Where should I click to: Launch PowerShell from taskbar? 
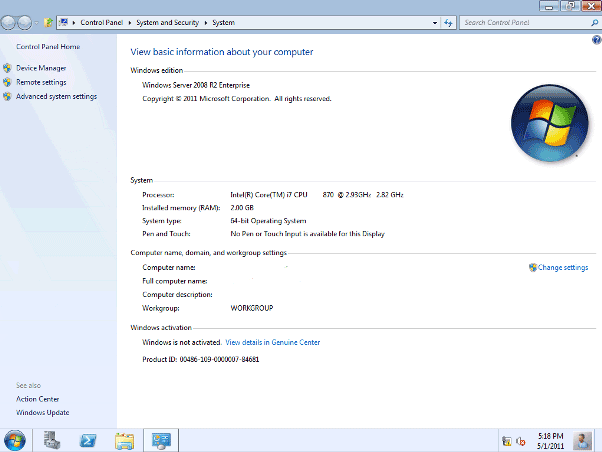88,440
